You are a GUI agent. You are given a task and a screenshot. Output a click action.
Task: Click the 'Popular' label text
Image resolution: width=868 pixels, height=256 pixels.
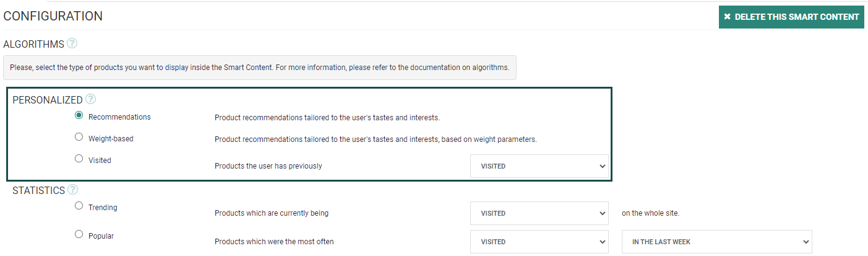101,236
